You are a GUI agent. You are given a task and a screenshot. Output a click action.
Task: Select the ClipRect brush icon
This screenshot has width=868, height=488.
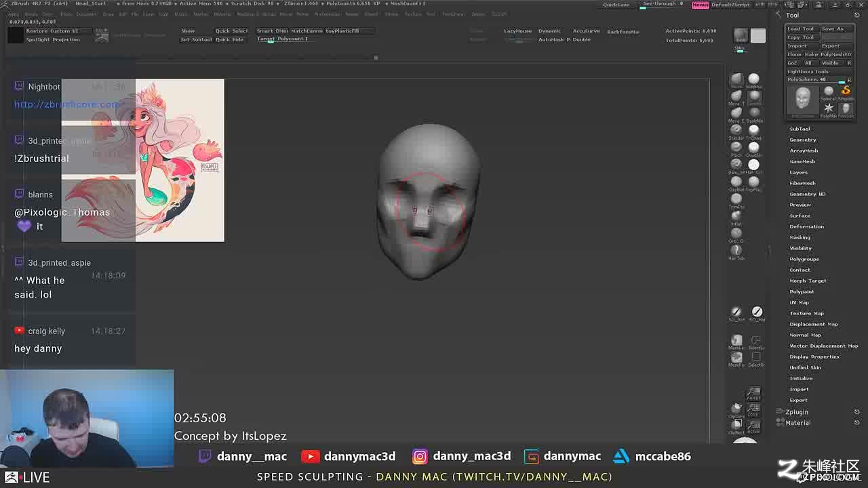[x=736, y=425]
